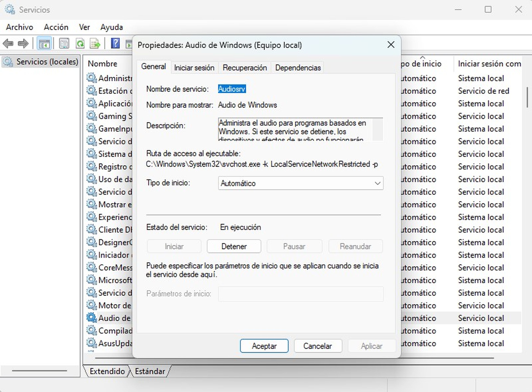The height and width of the screenshot is (392, 532).
Task: Open the Archivo menu
Action: 20,27
